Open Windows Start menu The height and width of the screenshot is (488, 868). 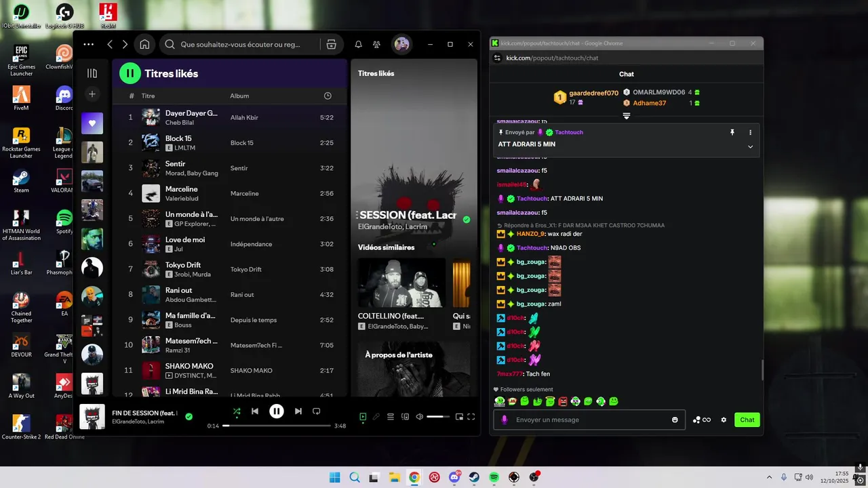[x=335, y=477]
